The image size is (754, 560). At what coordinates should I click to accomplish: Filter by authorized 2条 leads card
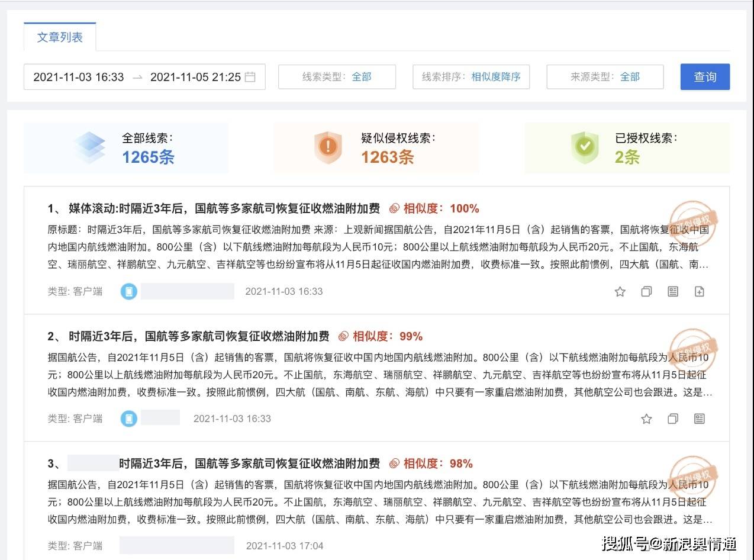[x=627, y=148]
